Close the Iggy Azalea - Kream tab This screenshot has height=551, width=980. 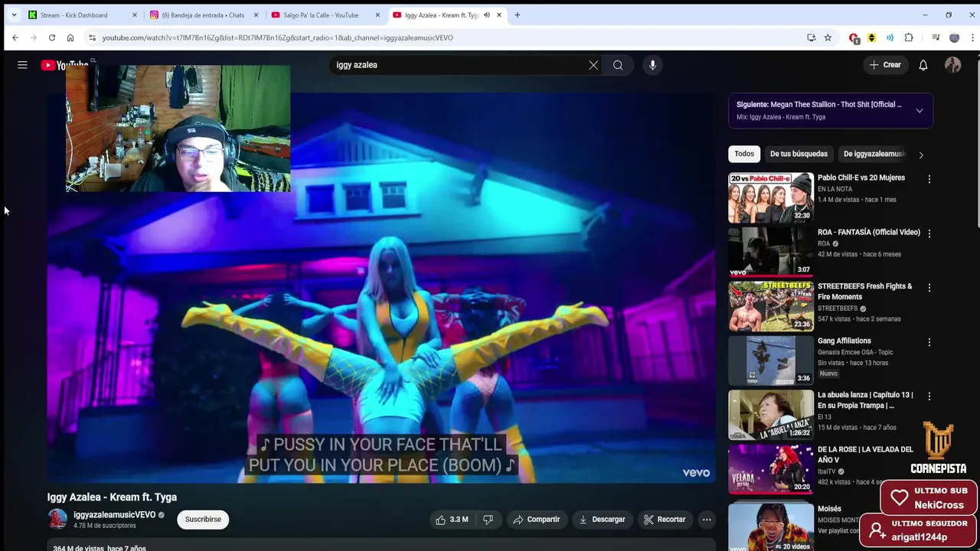tap(499, 15)
